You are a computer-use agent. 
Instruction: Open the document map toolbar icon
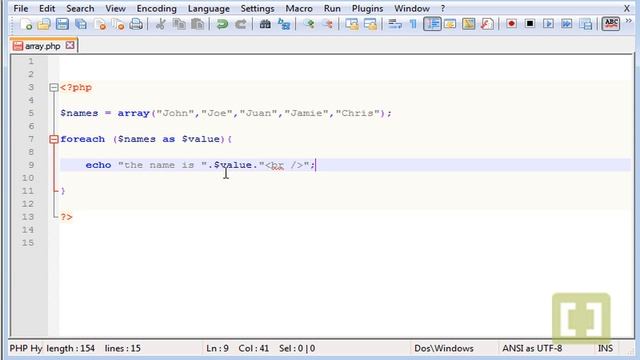tap(469, 24)
